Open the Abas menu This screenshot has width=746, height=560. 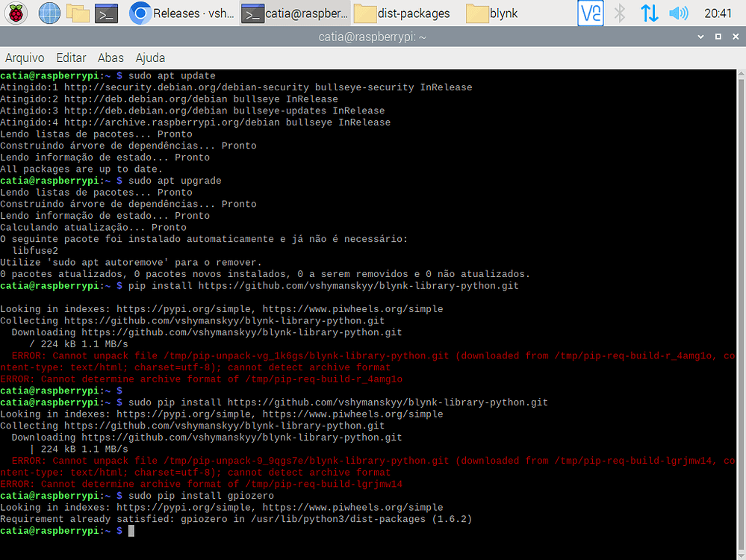click(x=111, y=57)
